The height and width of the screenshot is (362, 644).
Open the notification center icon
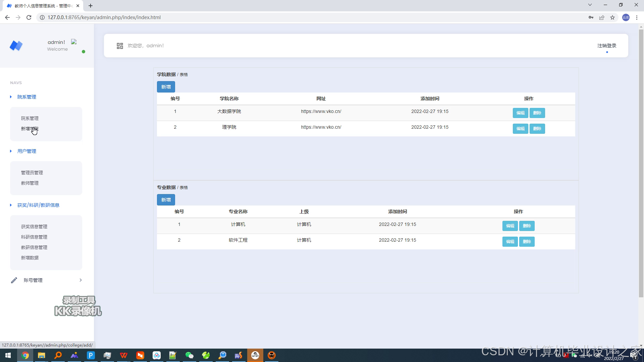tap(633, 355)
